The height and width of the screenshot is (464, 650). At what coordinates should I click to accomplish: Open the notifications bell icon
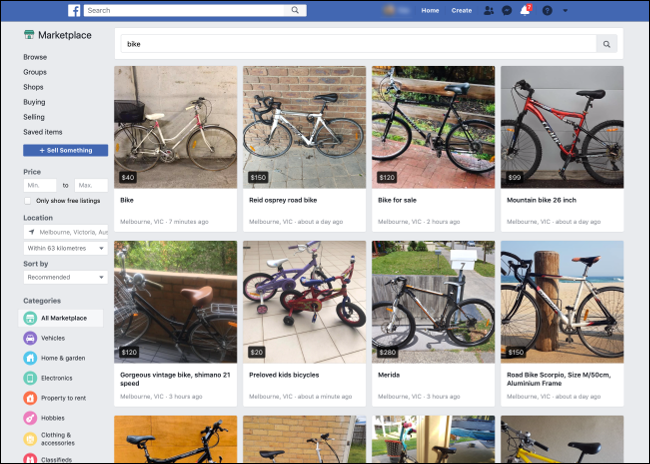(x=525, y=10)
